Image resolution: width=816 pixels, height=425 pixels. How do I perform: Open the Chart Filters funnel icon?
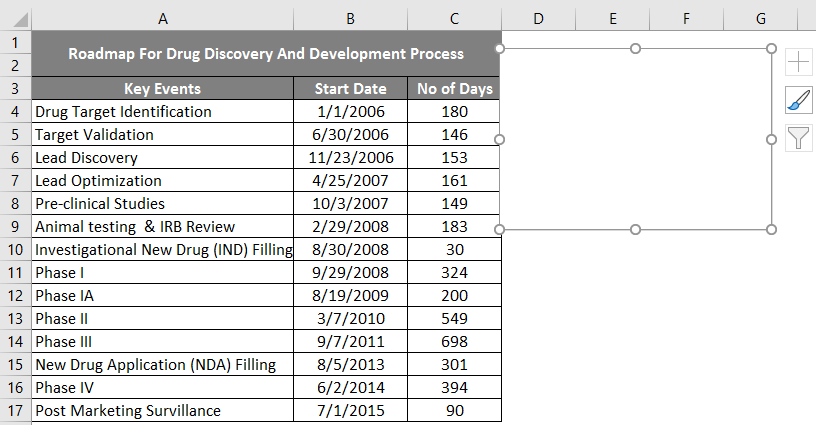point(799,137)
